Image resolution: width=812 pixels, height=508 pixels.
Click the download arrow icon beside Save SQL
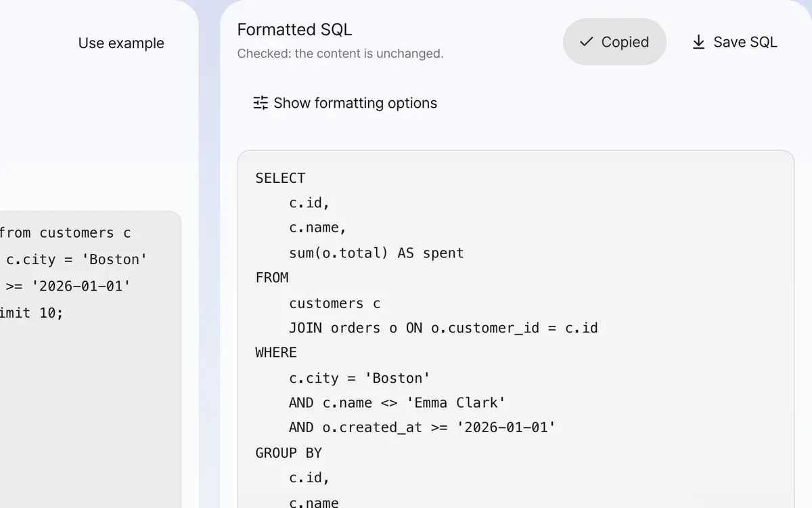(x=698, y=42)
